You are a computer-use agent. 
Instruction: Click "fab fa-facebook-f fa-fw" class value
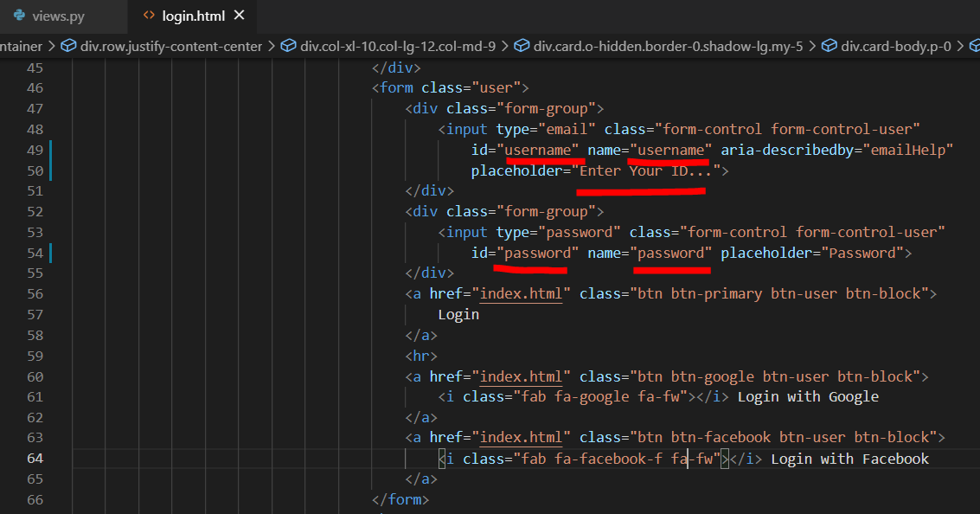tap(617, 459)
